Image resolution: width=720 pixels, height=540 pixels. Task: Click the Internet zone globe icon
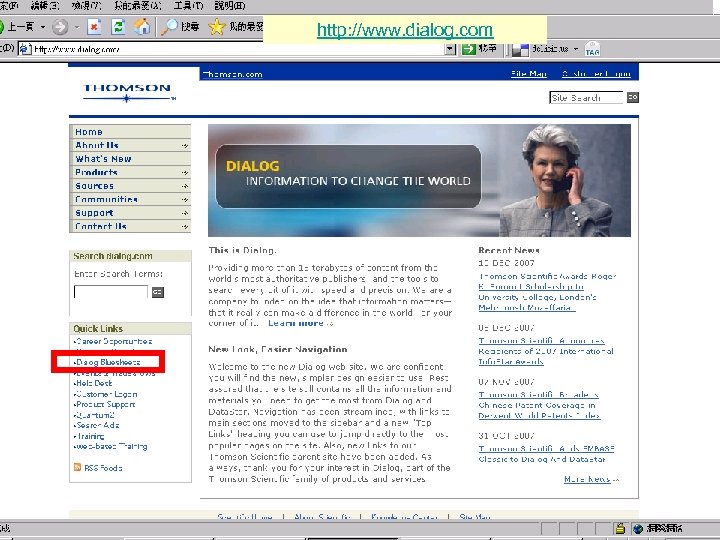click(638, 529)
